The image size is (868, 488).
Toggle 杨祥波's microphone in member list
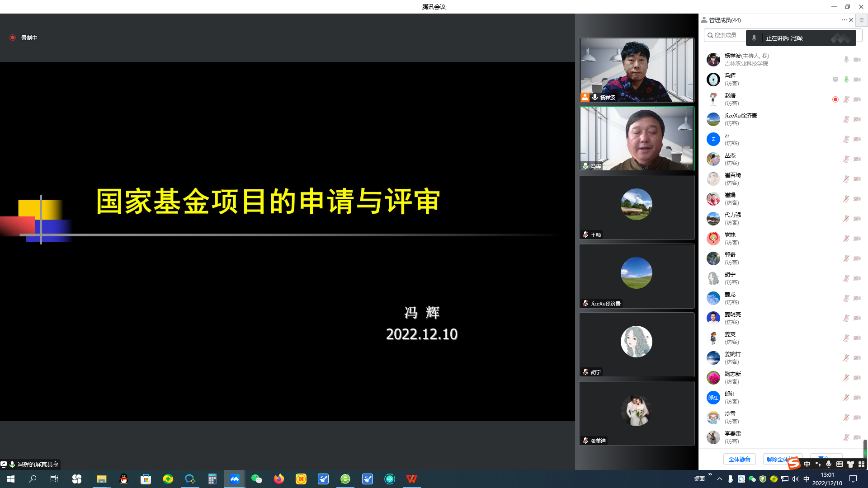pos(846,60)
